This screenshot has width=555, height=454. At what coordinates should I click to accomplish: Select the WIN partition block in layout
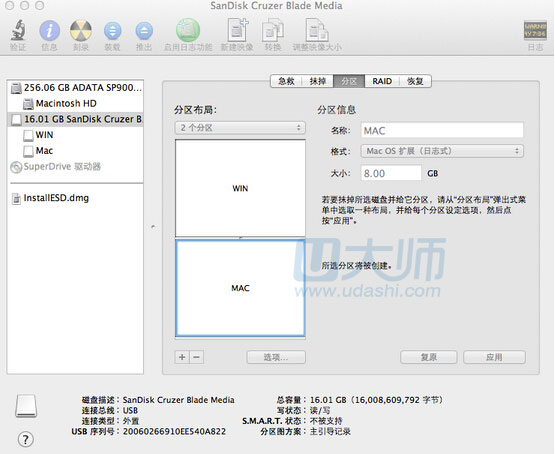point(240,188)
